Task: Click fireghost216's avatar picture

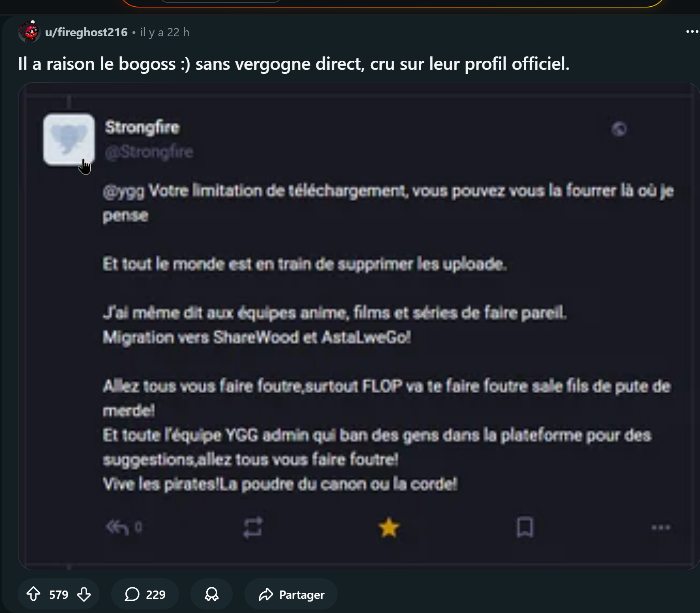Action: 29,32
